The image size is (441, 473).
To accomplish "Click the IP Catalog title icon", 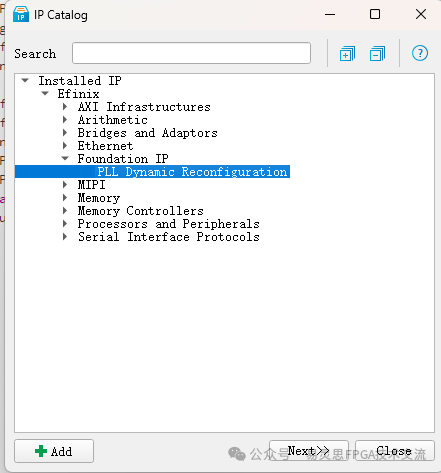I will point(21,14).
